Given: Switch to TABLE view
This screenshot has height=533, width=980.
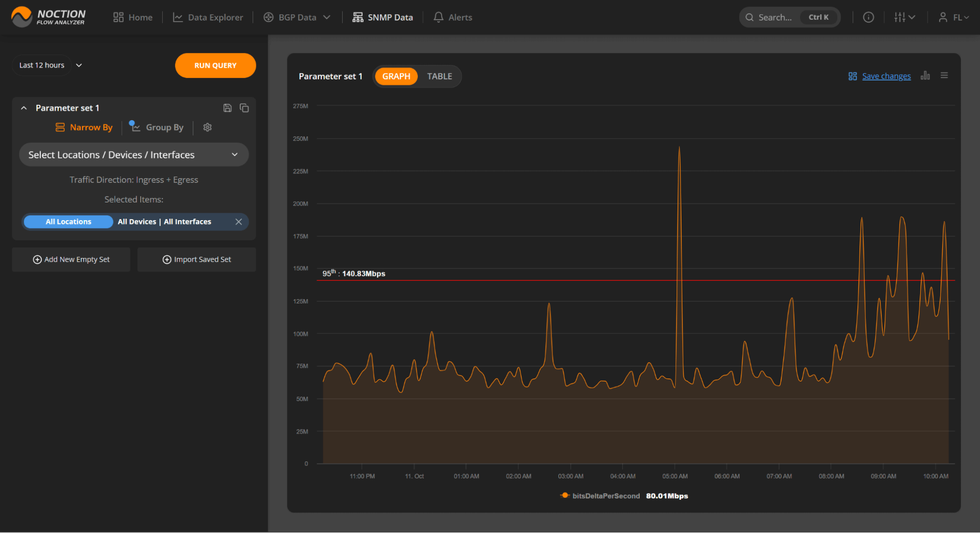Looking at the screenshot, I should click(439, 76).
